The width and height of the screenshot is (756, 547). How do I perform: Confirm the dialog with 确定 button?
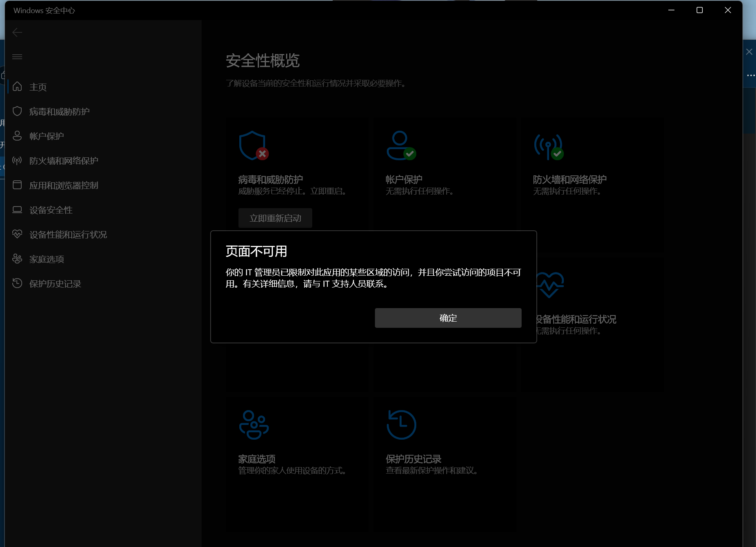tap(448, 318)
